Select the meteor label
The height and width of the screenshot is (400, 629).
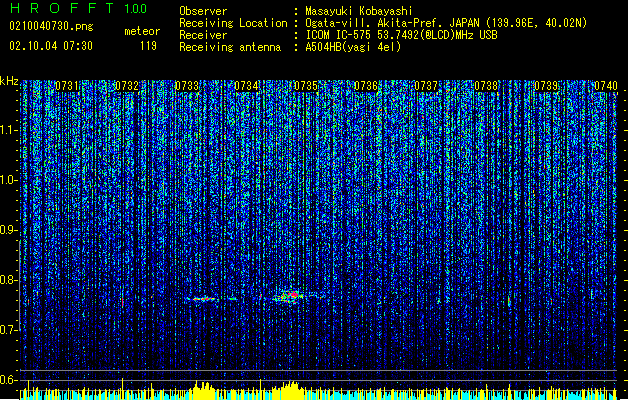pos(142,31)
